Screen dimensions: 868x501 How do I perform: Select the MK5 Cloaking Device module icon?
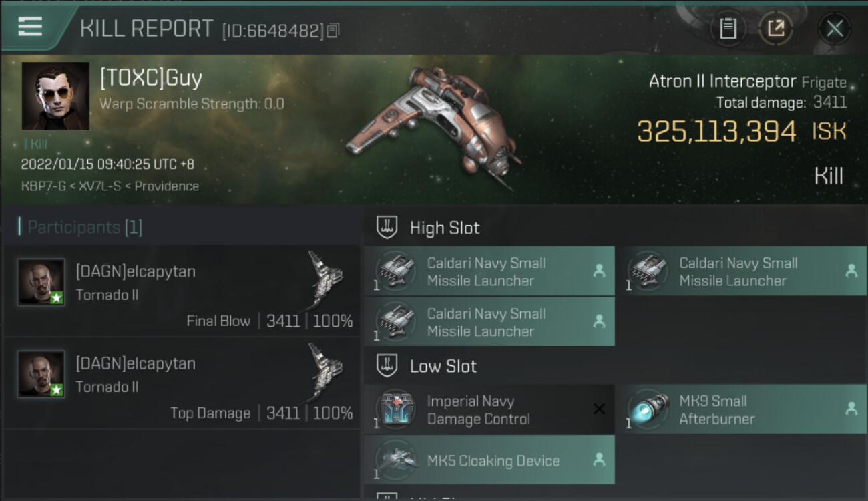[396, 460]
